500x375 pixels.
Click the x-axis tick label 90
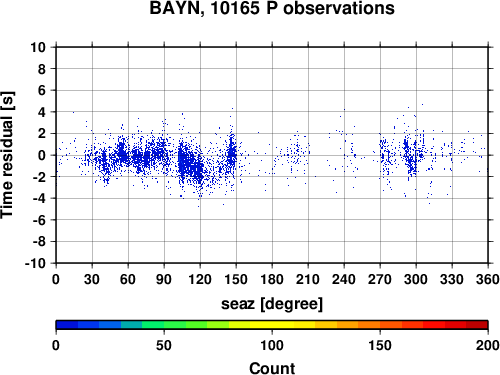point(164,279)
